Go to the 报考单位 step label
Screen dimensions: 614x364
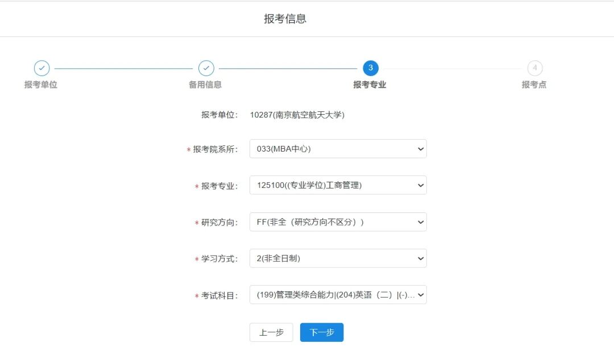(x=41, y=85)
